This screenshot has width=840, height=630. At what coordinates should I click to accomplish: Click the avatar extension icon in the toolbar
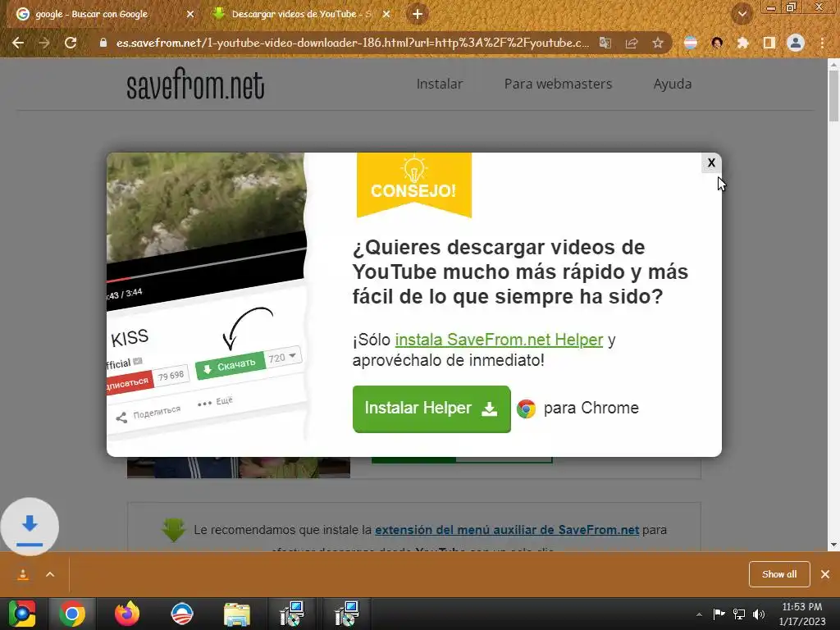pyautogui.click(x=717, y=43)
